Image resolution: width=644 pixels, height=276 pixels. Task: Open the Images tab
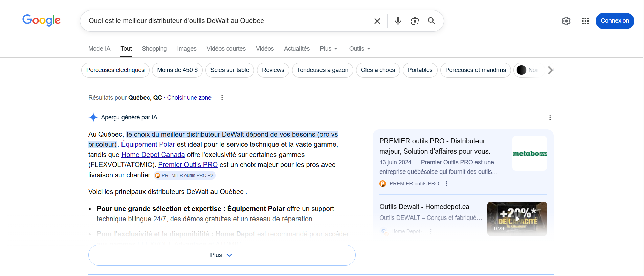pos(187,49)
